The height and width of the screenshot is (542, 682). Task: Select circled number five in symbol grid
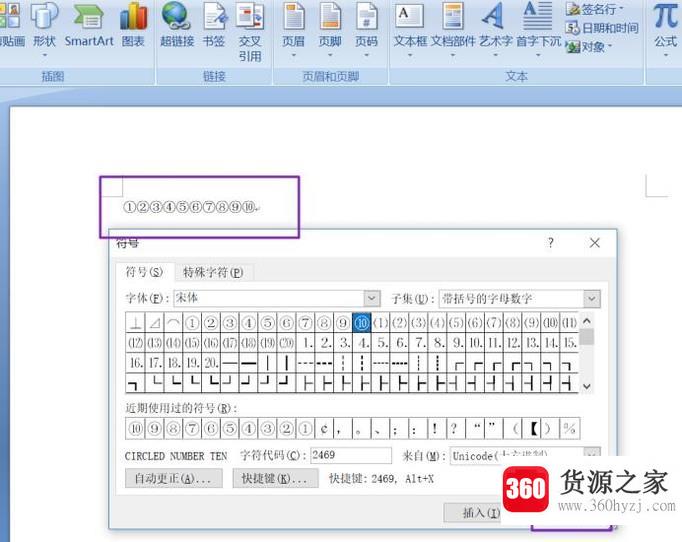coord(267,322)
